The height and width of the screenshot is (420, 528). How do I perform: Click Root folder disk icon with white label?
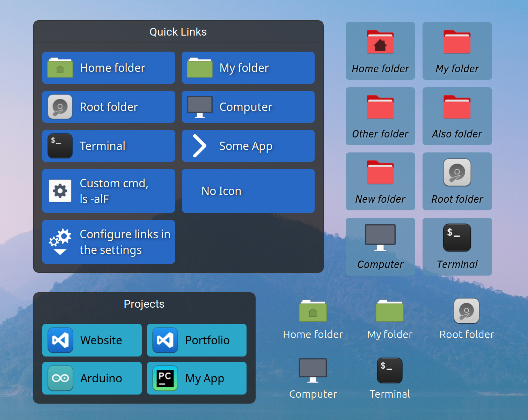467,311
